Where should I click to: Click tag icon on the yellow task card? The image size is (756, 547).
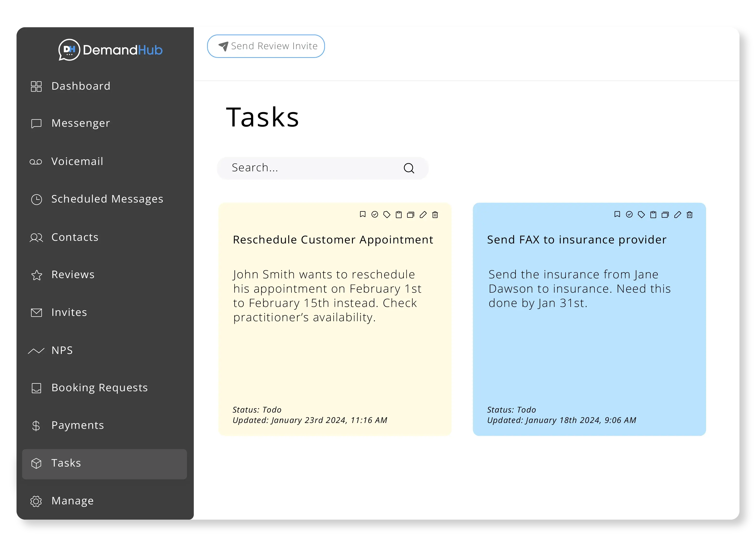point(387,214)
